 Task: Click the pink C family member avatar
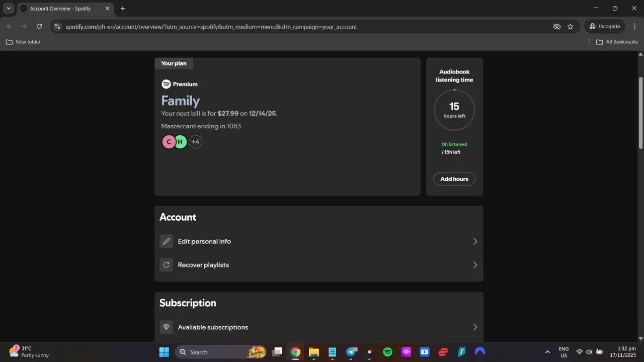coord(169,142)
